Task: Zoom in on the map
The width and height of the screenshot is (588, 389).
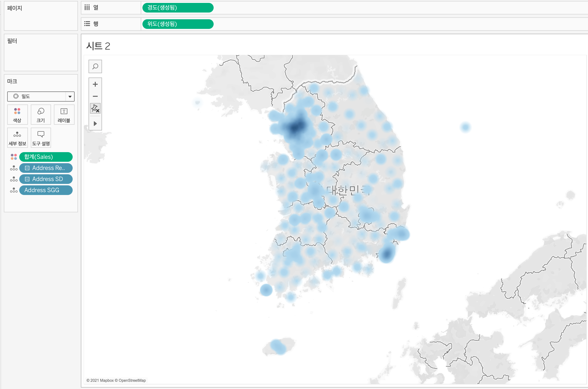Action: tap(95, 84)
